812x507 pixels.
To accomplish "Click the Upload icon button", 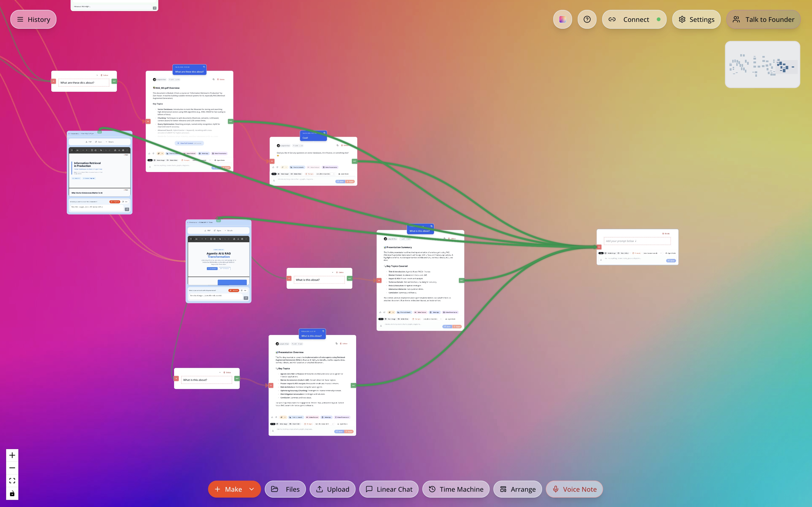I will point(333,489).
